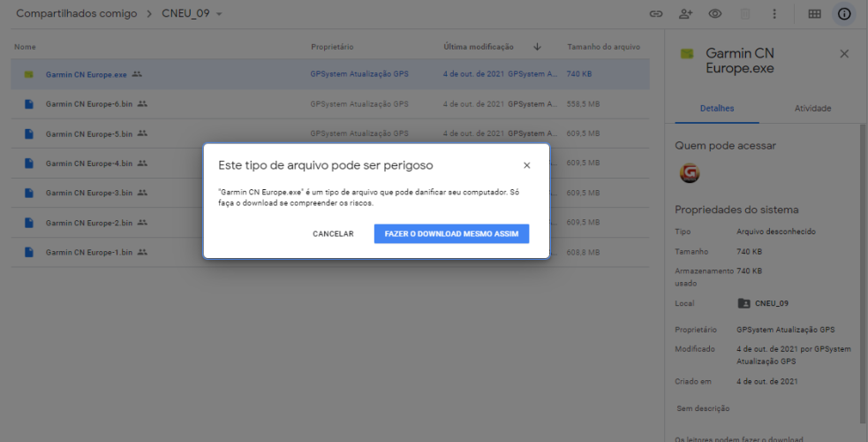Image resolution: width=868 pixels, height=442 pixels.
Task: Switch to the Atividade tab
Action: point(812,109)
